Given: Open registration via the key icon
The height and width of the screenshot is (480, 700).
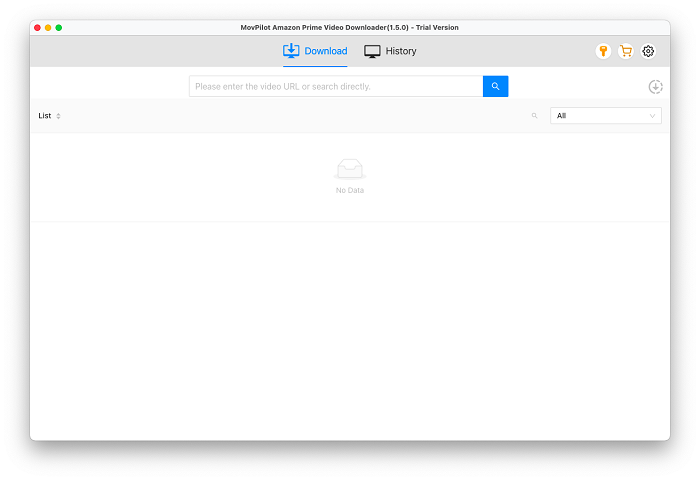Looking at the screenshot, I should 603,51.
